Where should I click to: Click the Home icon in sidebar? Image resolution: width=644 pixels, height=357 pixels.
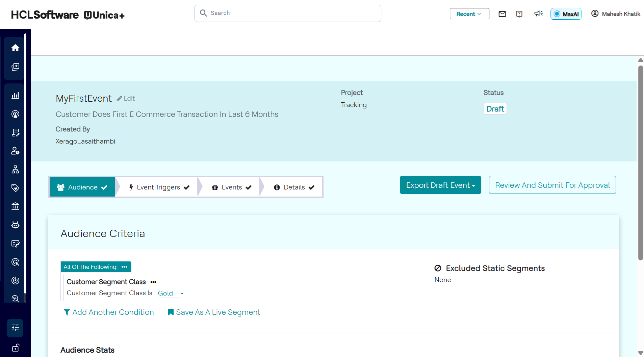click(x=15, y=48)
